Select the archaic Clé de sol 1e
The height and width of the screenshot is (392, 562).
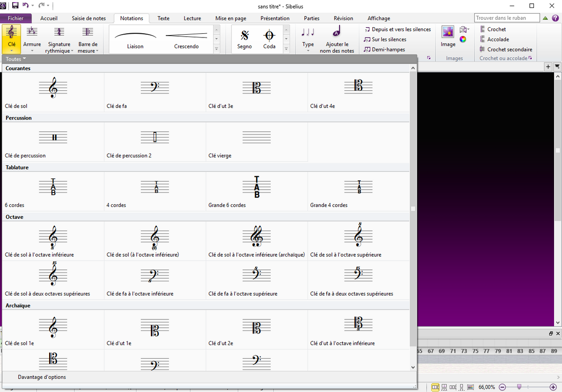[53, 330]
